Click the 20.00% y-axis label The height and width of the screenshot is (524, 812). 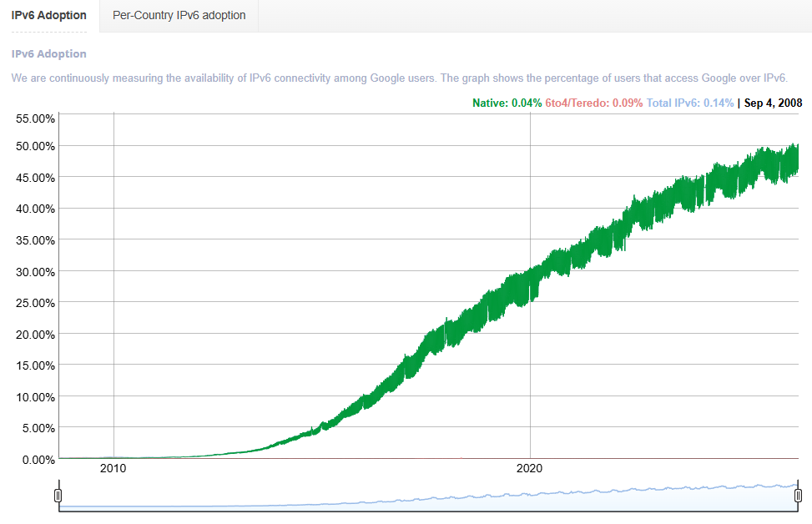pos(35,335)
